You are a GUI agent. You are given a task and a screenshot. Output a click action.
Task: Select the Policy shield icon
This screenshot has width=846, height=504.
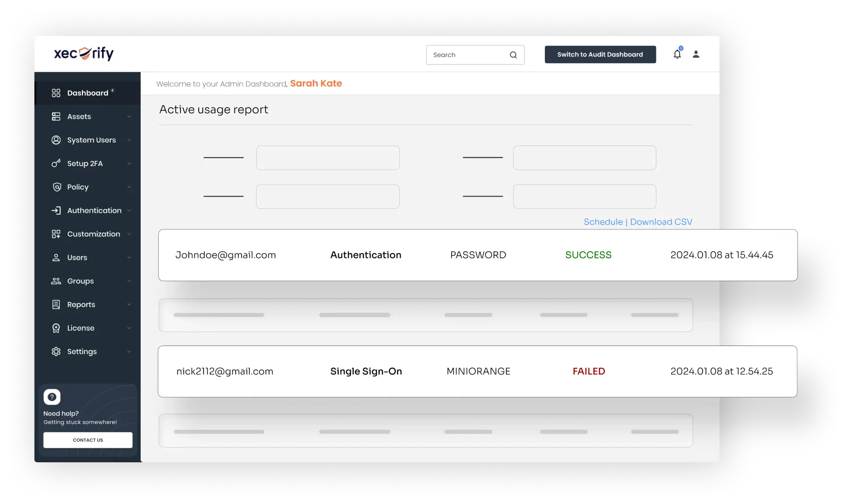pyautogui.click(x=56, y=187)
